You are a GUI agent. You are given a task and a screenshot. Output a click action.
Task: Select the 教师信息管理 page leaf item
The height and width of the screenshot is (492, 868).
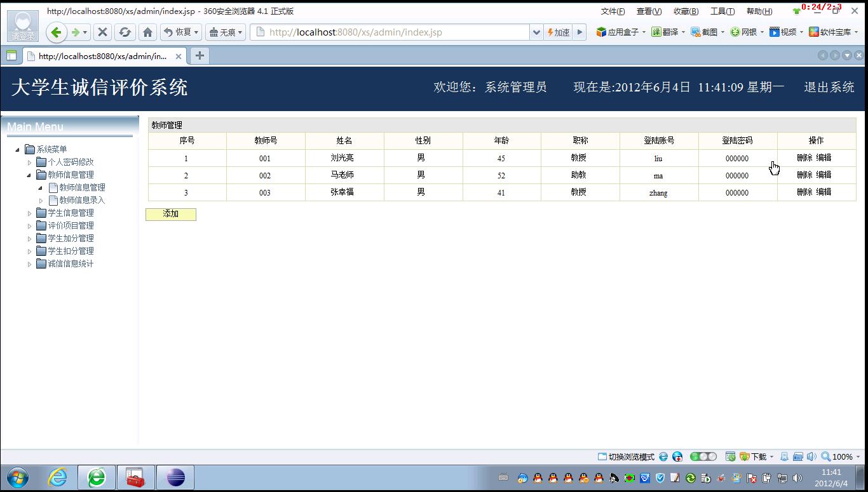[82, 188]
